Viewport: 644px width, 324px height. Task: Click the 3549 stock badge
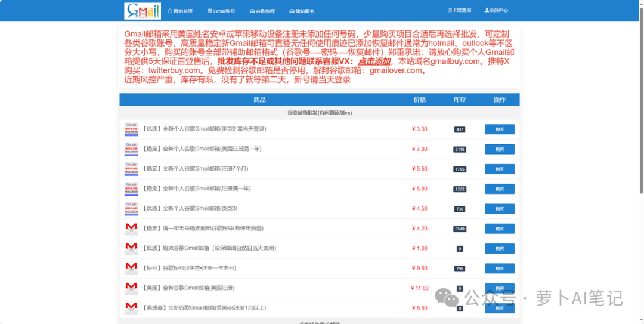pos(460,229)
